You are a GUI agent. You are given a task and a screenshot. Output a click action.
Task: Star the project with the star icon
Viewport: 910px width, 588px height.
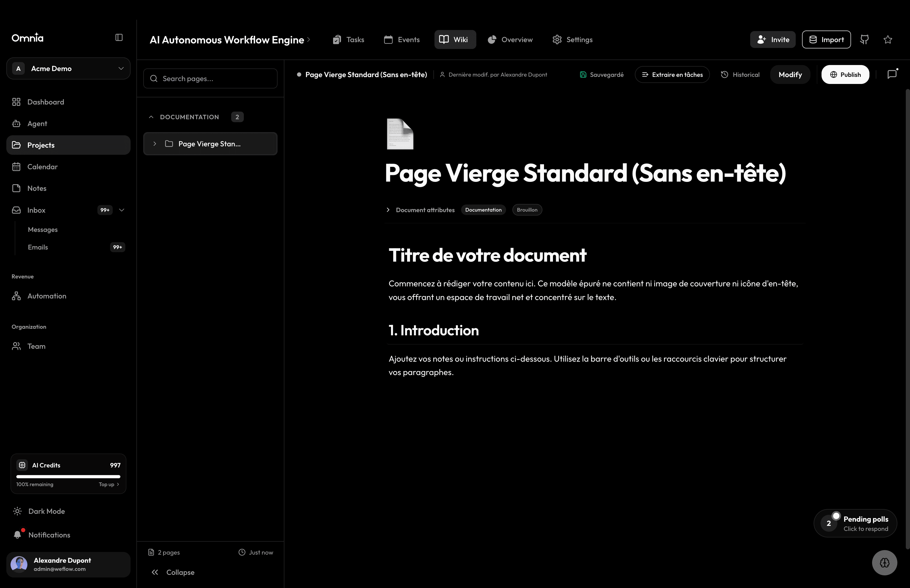click(x=888, y=39)
